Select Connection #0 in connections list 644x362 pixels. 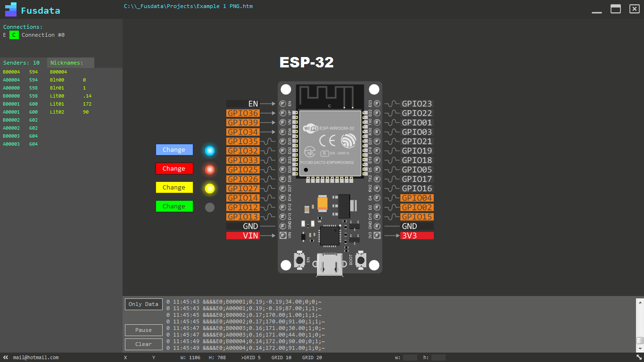click(43, 35)
